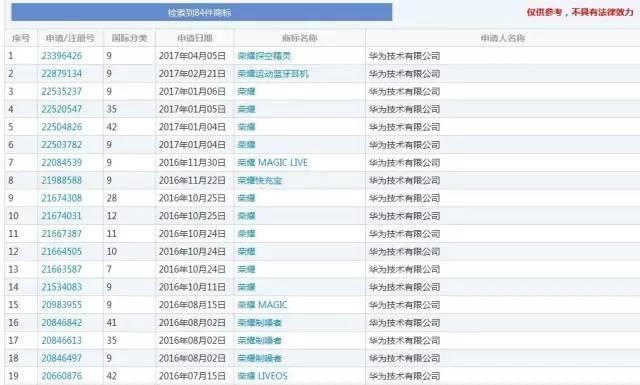
Task: Open registration number 20660876
Action: (x=62, y=376)
